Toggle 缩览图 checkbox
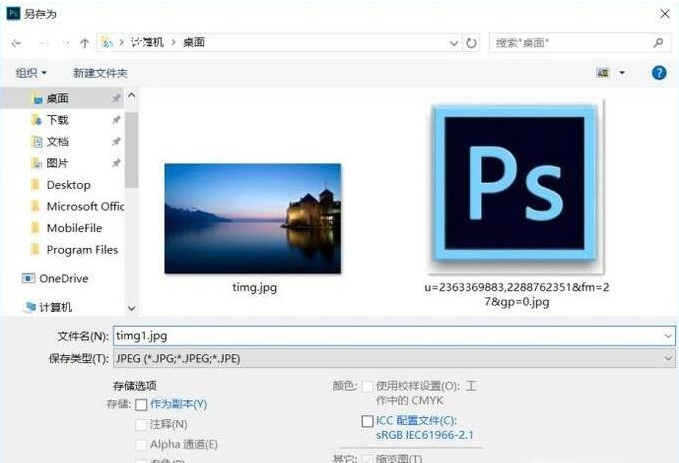The width and height of the screenshot is (679, 463). tap(367, 459)
